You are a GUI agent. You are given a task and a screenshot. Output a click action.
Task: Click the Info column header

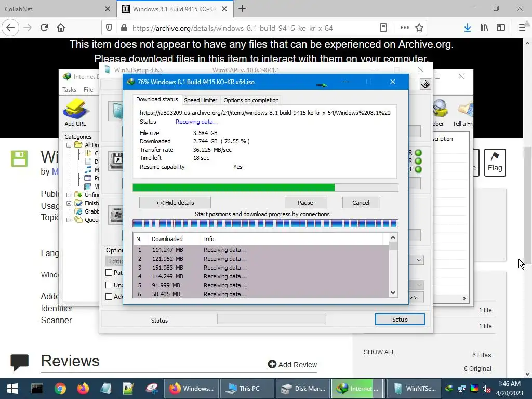click(x=292, y=239)
